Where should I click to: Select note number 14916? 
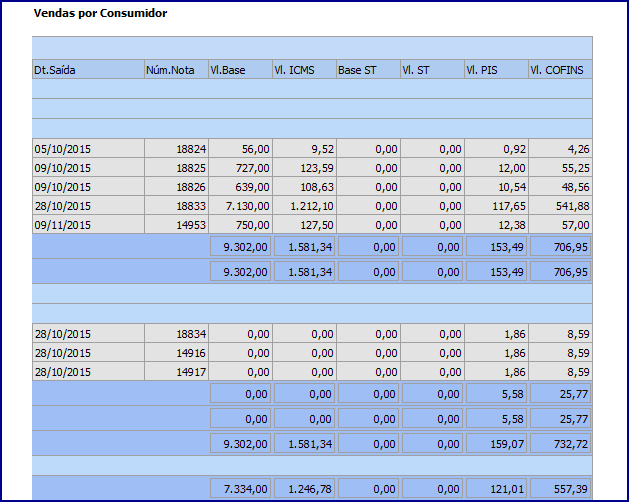[x=177, y=353]
